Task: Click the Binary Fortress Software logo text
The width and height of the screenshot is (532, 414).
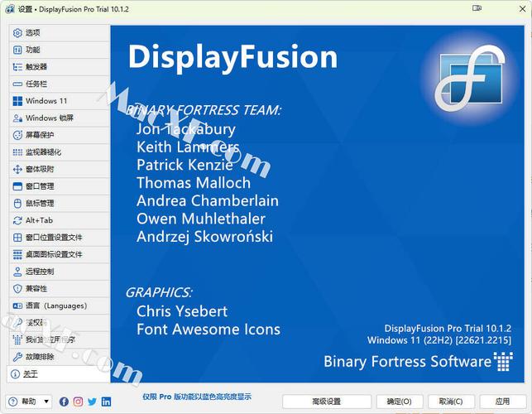Action: (408, 361)
